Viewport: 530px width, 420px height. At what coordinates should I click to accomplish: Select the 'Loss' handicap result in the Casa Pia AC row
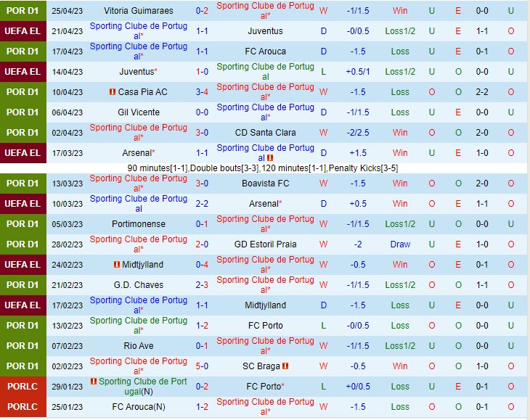pyautogui.click(x=400, y=92)
